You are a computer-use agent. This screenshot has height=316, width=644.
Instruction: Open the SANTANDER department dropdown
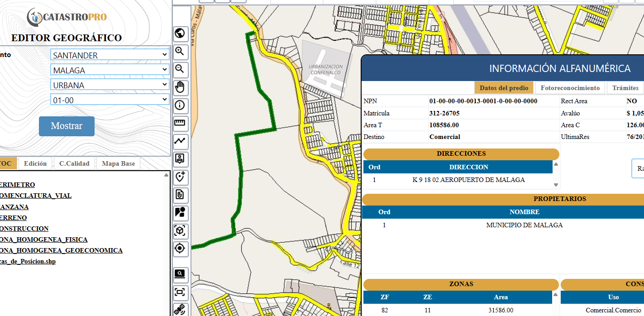[110, 55]
